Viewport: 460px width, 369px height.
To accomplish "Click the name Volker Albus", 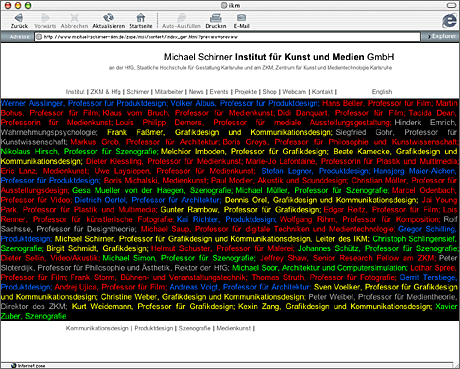I will pyautogui.click(x=193, y=103).
